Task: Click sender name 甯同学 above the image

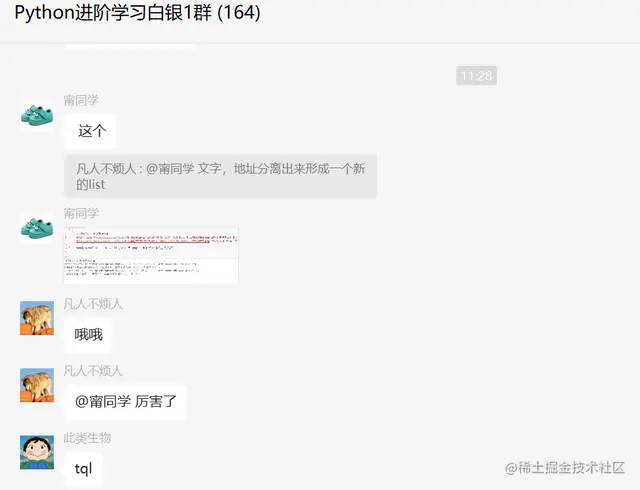Action: point(81,213)
